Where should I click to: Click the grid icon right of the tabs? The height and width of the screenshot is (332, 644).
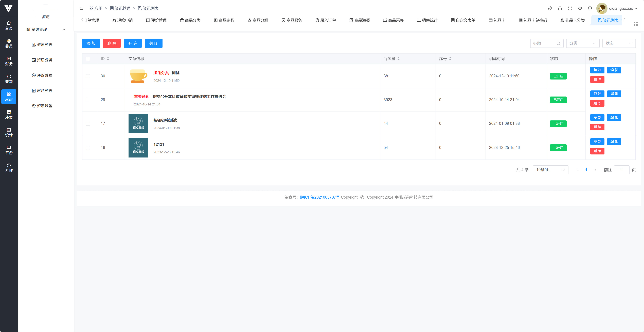635,24
